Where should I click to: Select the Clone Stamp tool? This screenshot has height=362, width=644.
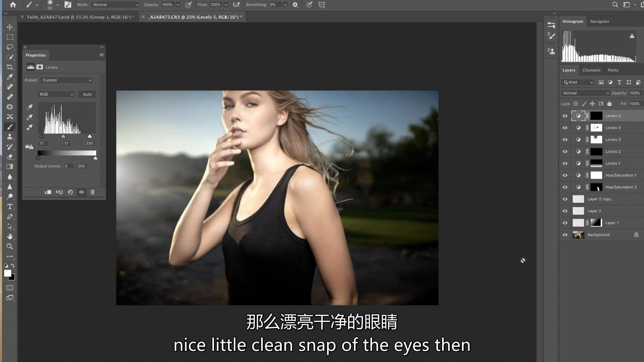click(x=10, y=137)
